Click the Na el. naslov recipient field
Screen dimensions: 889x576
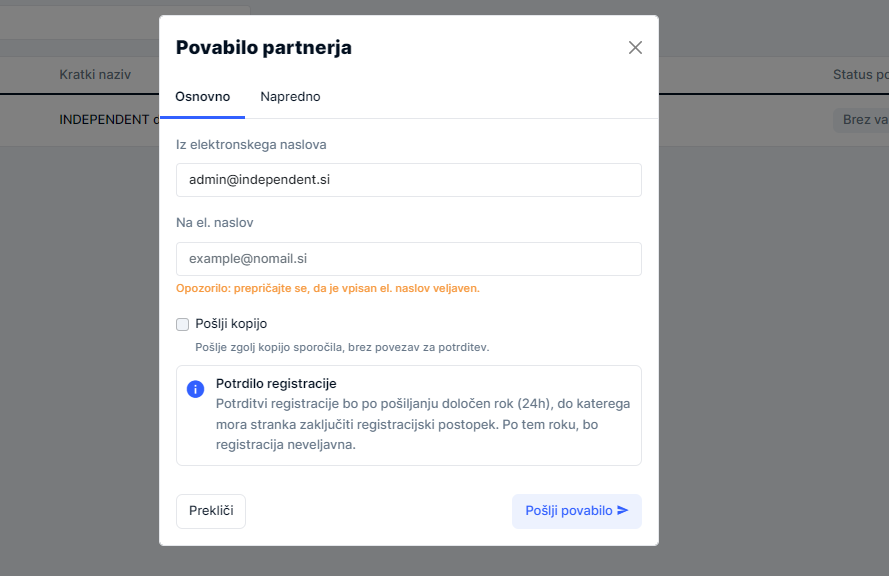[x=408, y=259]
